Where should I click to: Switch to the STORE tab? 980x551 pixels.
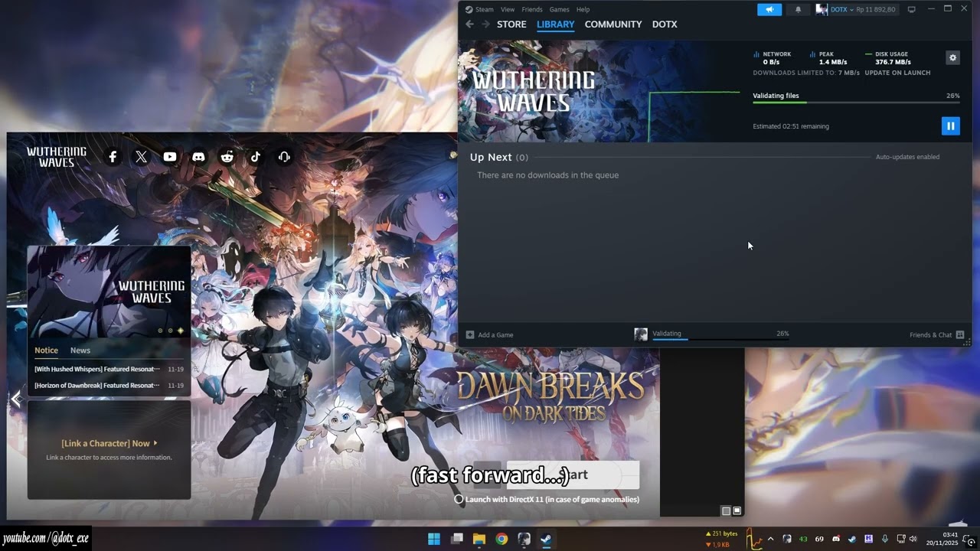511,24
